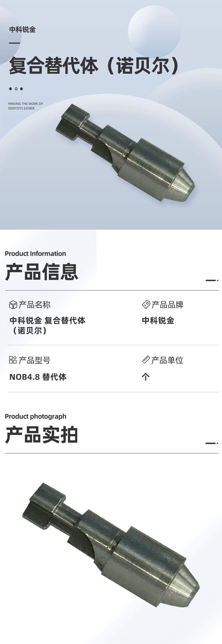Click the NOB4.8 替代体 model value
222x644 pixels.
pos(38,377)
